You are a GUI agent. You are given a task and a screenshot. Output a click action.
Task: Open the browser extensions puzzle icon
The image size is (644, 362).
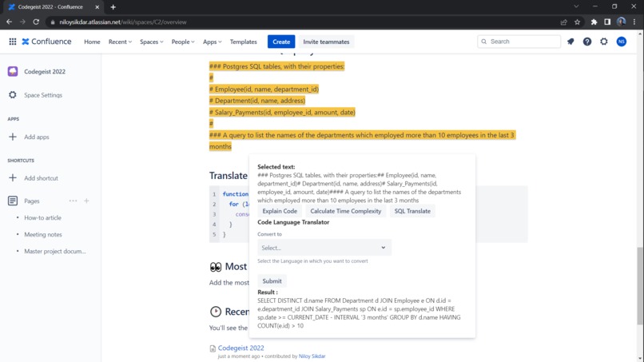[x=594, y=22]
